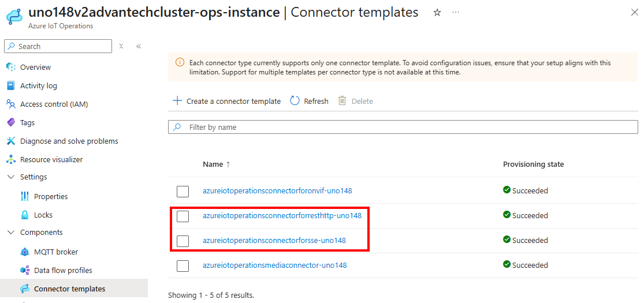The height and width of the screenshot is (303, 644).
Task: Select checkbox for onvif-uno148 connector
Action: 183,191
